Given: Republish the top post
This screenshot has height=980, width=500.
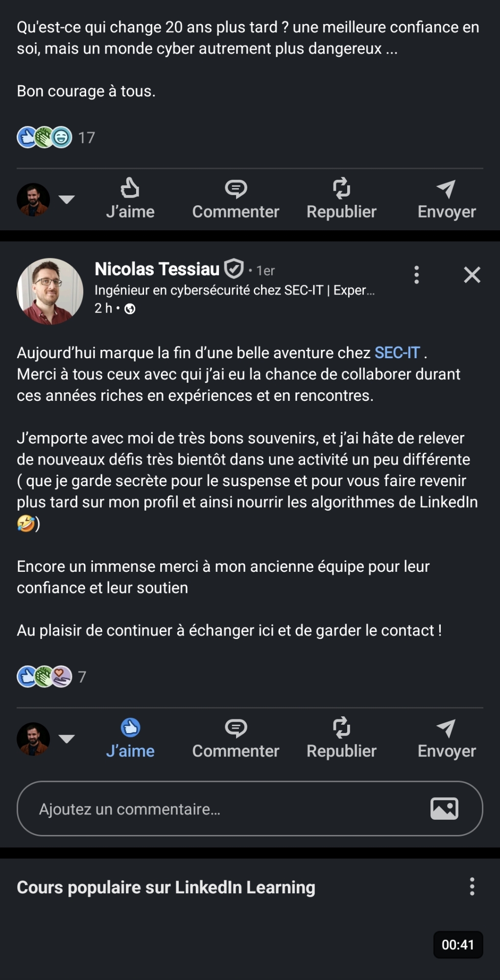Looking at the screenshot, I should tap(341, 198).
